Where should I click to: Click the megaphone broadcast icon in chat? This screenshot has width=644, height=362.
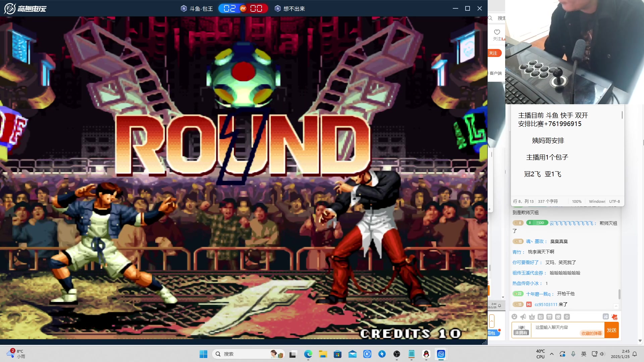pos(523,317)
